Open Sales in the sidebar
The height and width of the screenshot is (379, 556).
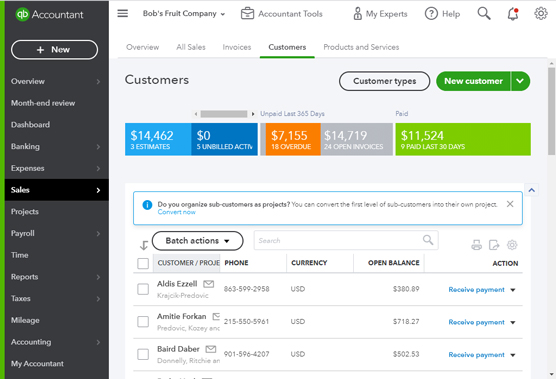tap(57, 190)
